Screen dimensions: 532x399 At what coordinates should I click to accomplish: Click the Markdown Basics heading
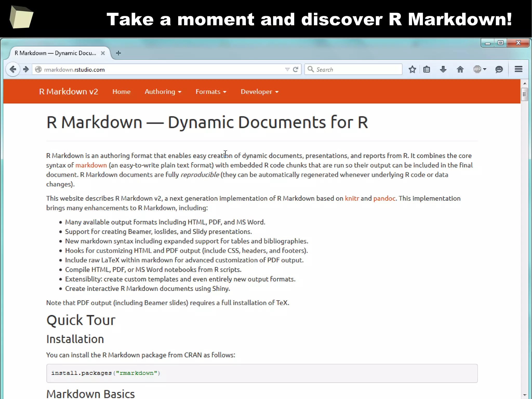(90, 394)
